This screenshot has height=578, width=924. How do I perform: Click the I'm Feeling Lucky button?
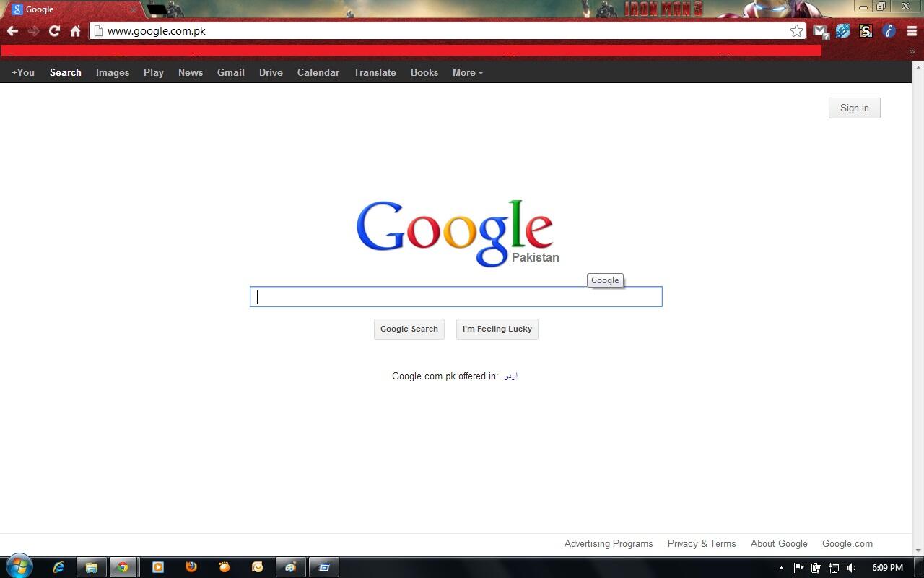pyautogui.click(x=497, y=329)
